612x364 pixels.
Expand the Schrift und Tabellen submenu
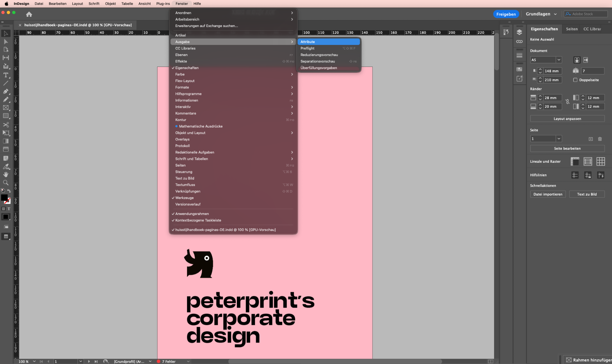coord(233,159)
